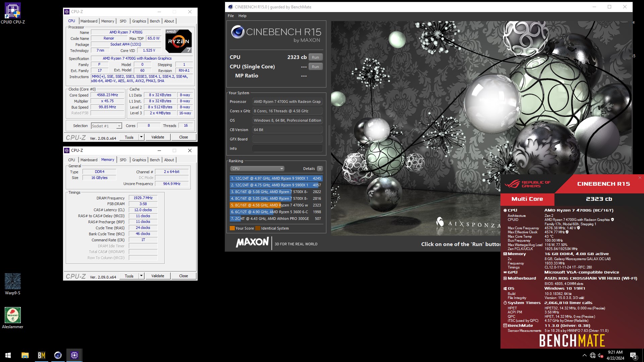Open the Cinebench File menu
Screen dimensions: 644x362
click(231, 16)
